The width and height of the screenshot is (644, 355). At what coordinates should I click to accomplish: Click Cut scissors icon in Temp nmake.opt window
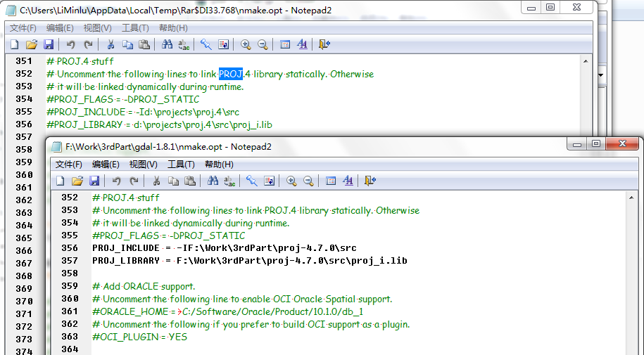(x=111, y=44)
